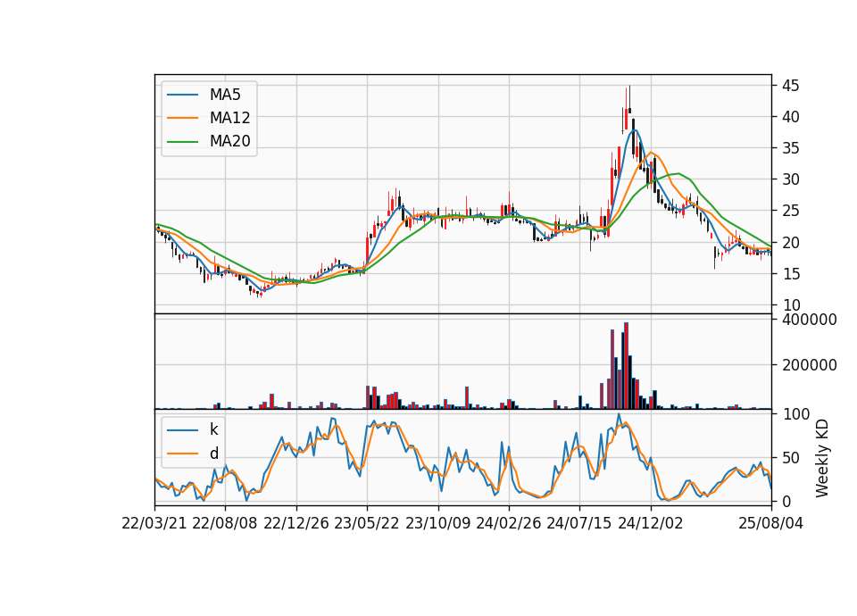Click the blue MA5 legend line swatch

(182, 95)
